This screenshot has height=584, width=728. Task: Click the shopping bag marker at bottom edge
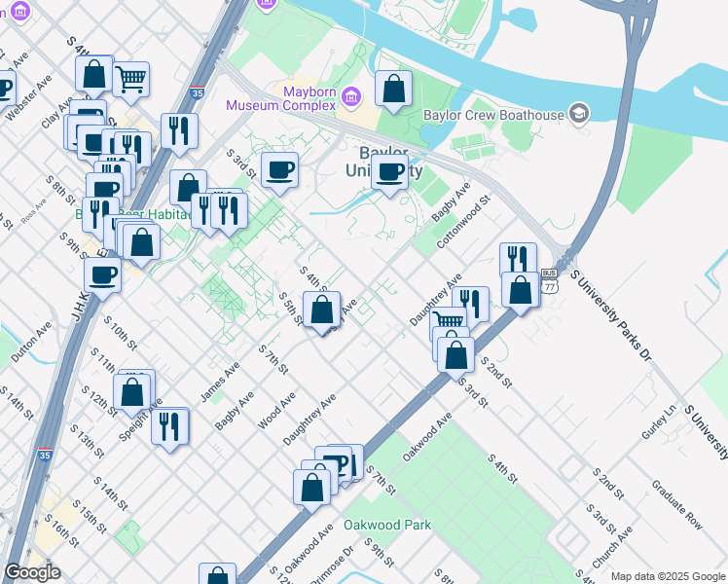(217, 574)
